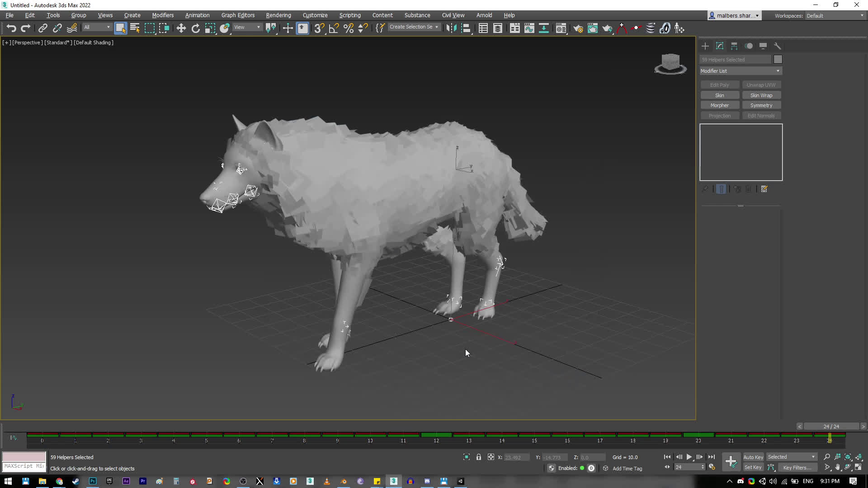Viewport: 868px width, 488px height.
Task: Click the Skin Wrap modifier button
Action: (x=761, y=95)
